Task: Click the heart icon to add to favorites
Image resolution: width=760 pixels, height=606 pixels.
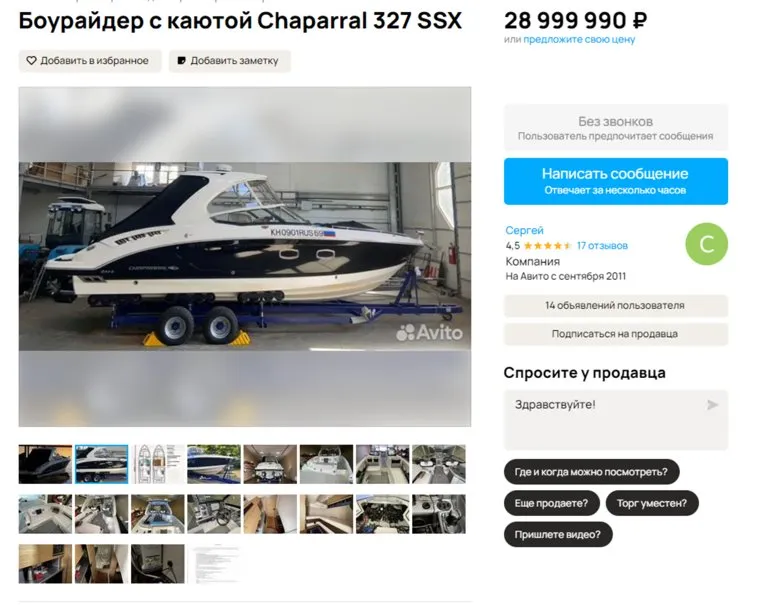Action: [x=32, y=61]
